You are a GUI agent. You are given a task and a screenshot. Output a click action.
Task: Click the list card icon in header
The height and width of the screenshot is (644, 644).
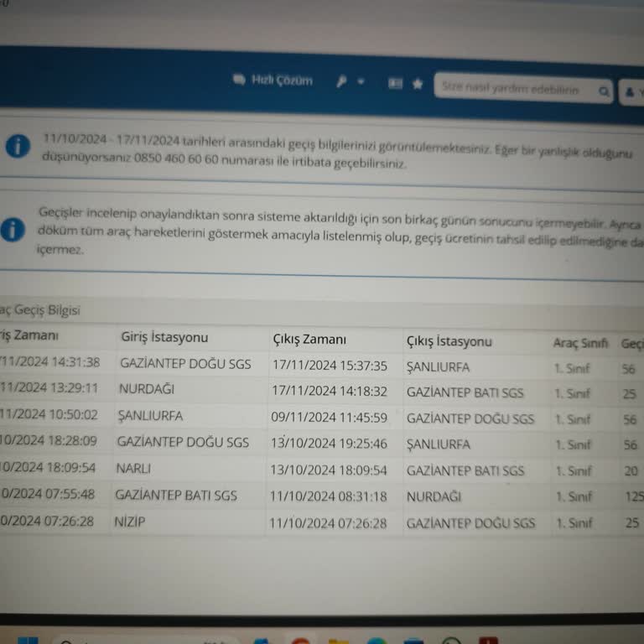tap(395, 83)
